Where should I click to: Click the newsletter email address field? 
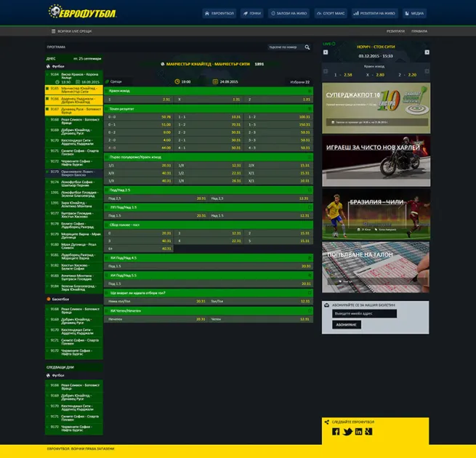[364, 314]
